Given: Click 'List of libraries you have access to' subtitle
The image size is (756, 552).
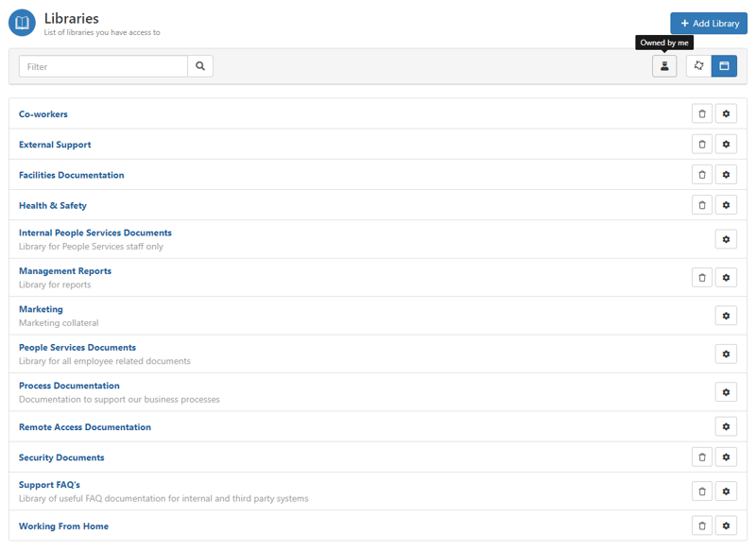Looking at the screenshot, I should (102, 32).
